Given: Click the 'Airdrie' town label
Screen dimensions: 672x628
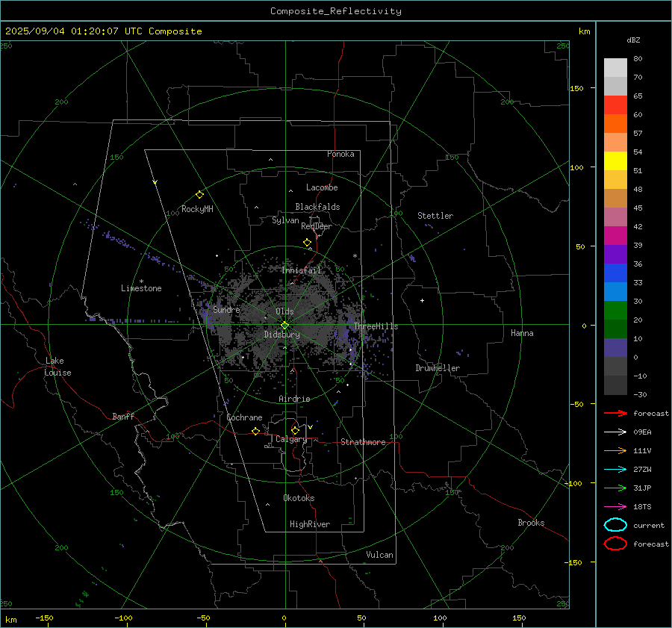Looking at the screenshot, I should (x=294, y=399).
